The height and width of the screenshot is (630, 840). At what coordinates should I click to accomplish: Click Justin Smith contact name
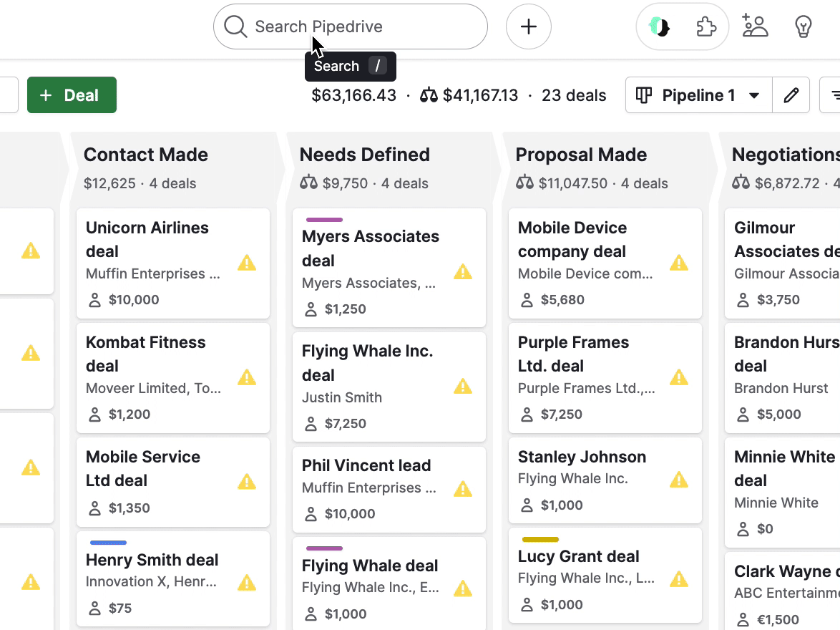pyautogui.click(x=342, y=397)
